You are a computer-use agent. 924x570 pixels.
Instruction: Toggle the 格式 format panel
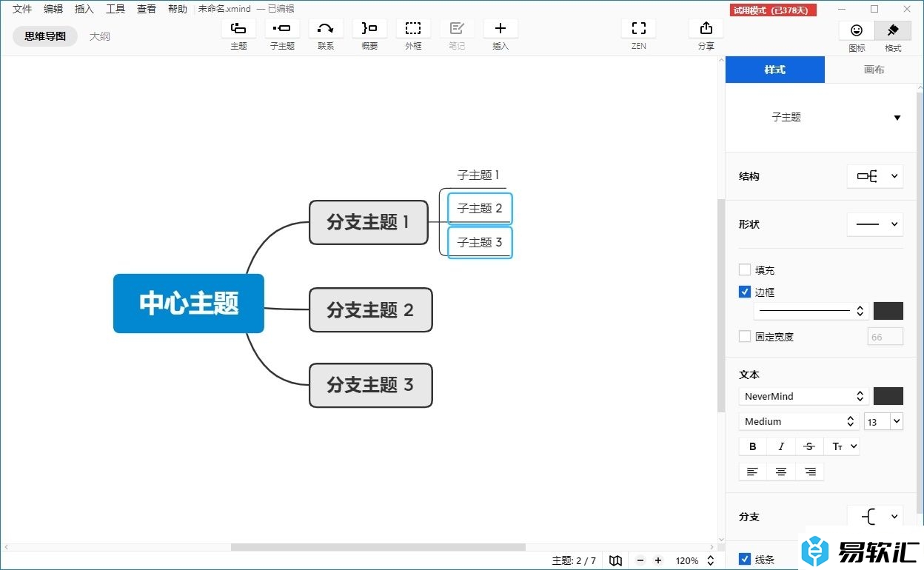tap(893, 30)
